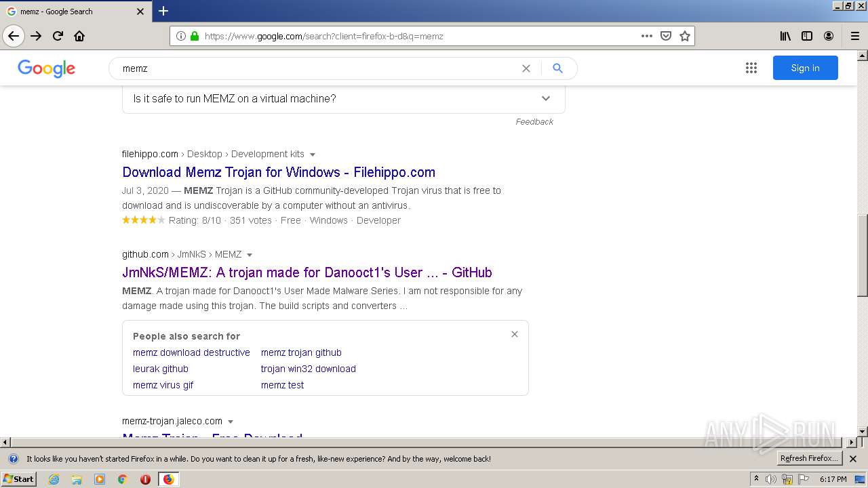The image size is (868, 488).
Task: Search for memz test
Action: coord(282,385)
